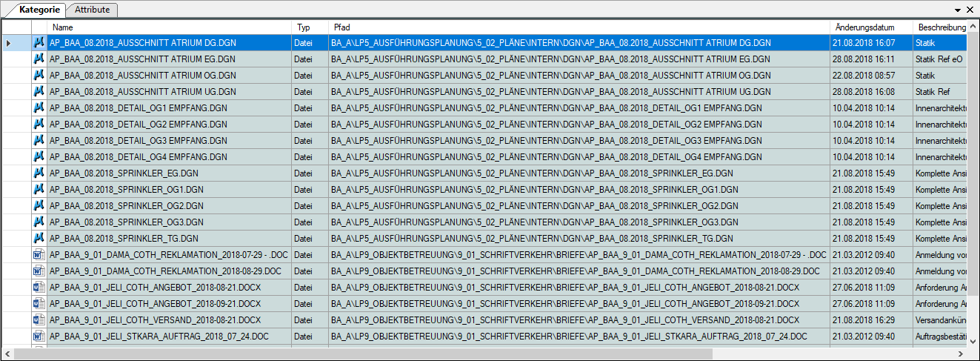Image resolution: width=980 pixels, height=361 pixels.
Task: Sort by the Typ column header
Action: pos(310,27)
